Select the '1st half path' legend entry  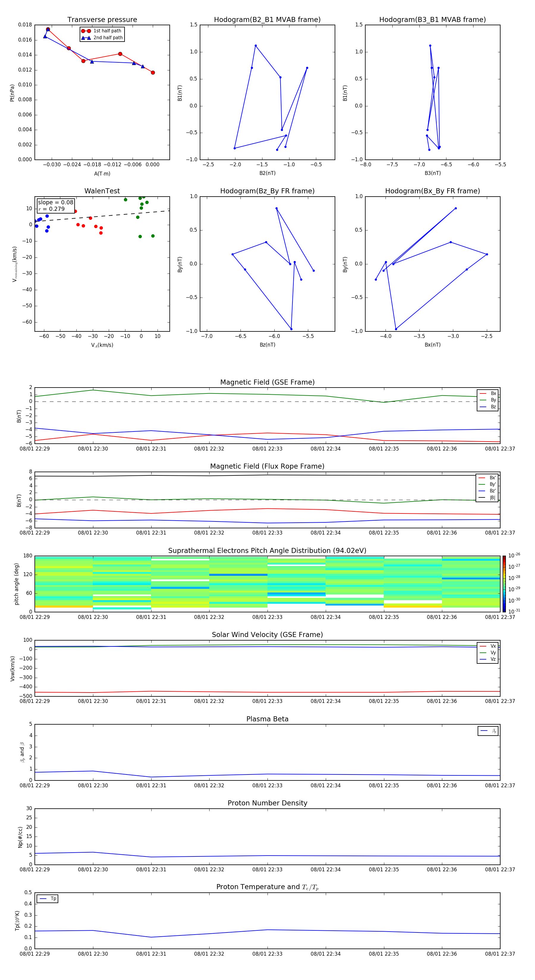(102, 31)
